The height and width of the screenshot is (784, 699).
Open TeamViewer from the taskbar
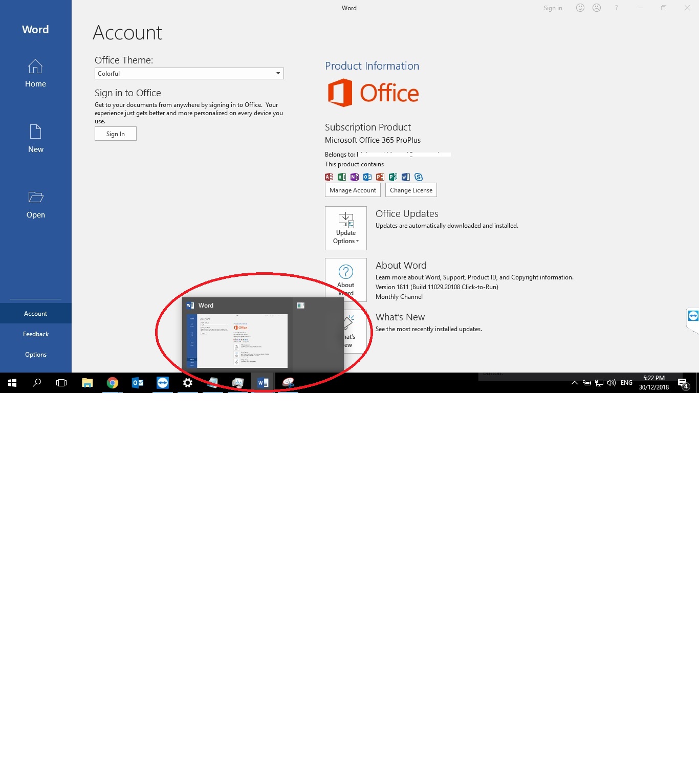click(163, 383)
